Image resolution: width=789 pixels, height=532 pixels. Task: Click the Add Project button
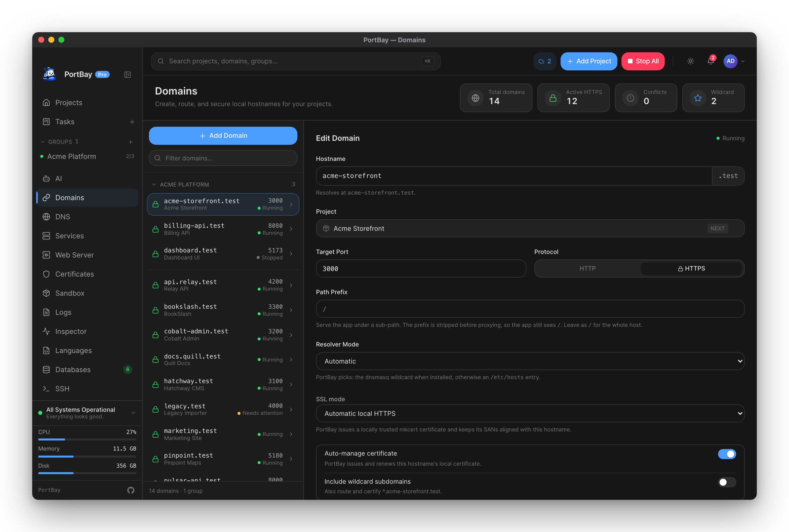pyautogui.click(x=589, y=61)
